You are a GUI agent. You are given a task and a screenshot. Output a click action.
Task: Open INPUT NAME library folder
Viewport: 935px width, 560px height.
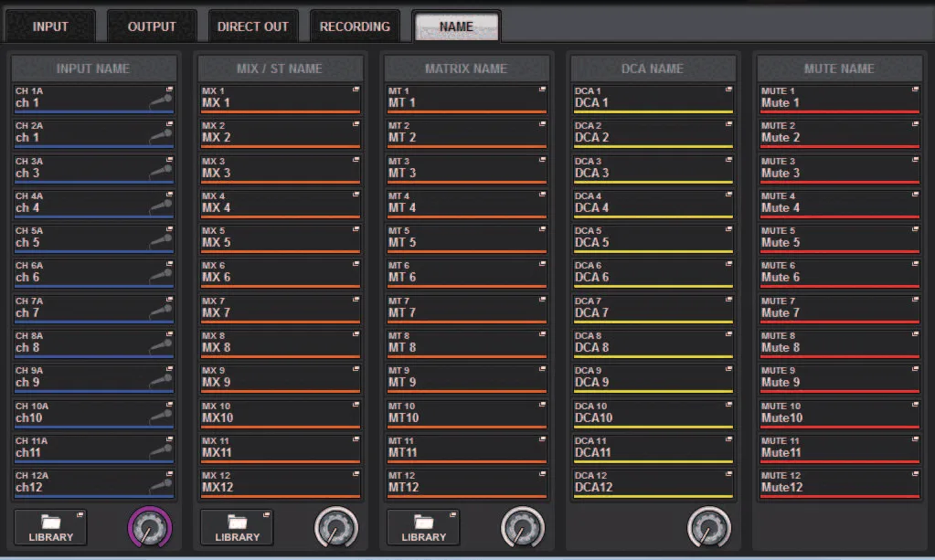click(50, 527)
